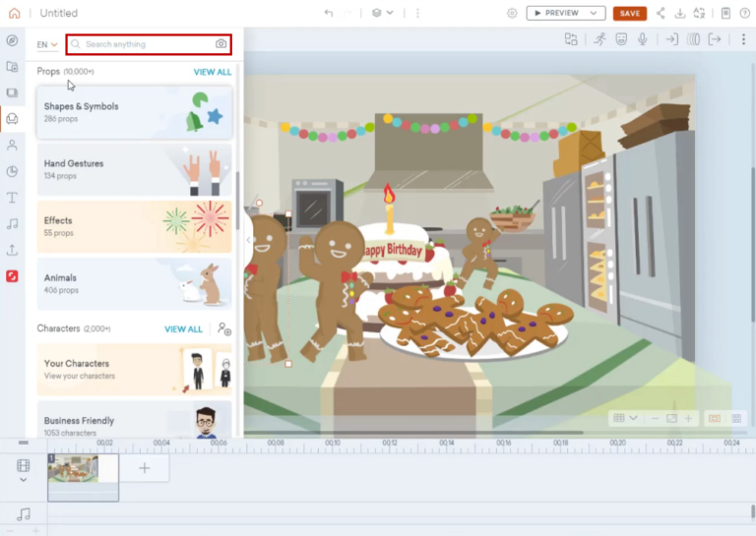Click the camera icon in the search box
Image resolution: width=756 pixels, height=536 pixels.
[x=220, y=44]
